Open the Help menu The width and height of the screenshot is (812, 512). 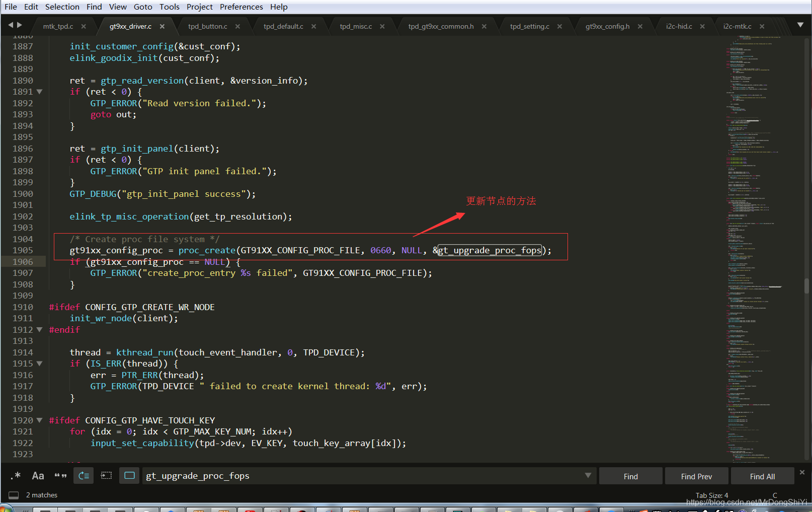pos(279,7)
